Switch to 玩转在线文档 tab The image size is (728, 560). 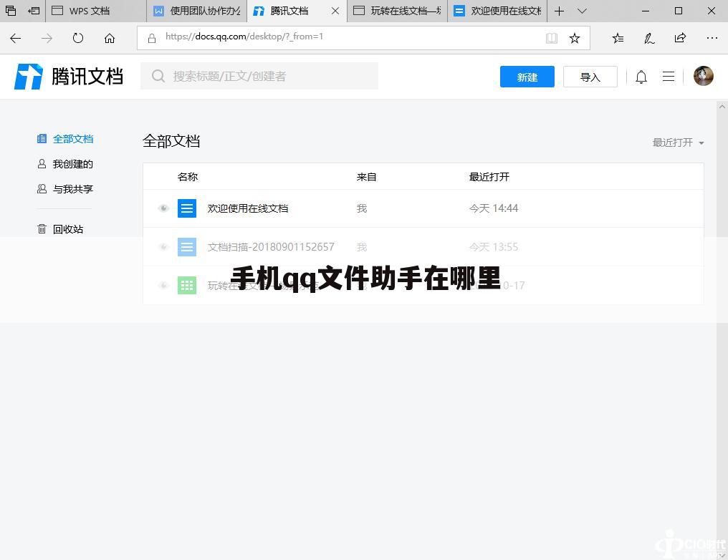[397, 11]
